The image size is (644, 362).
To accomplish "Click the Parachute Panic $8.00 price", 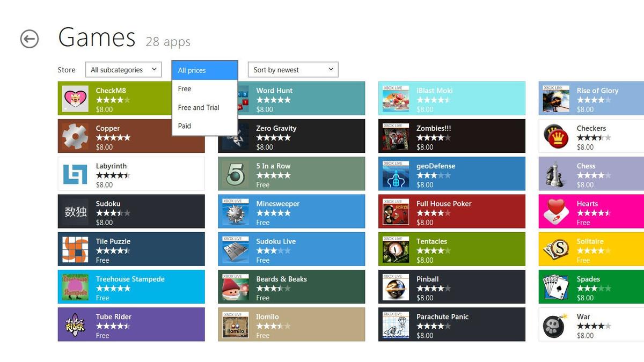I will [x=425, y=336].
